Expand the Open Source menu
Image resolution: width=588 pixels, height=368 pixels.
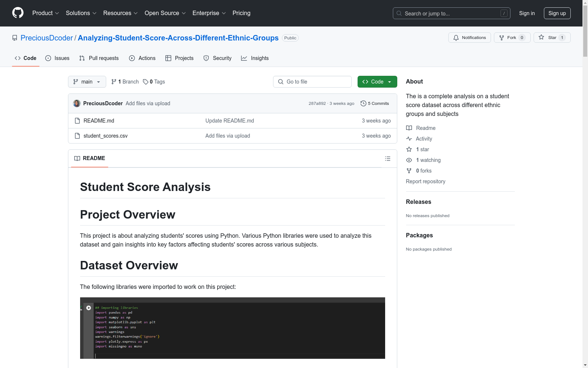point(165,13)
